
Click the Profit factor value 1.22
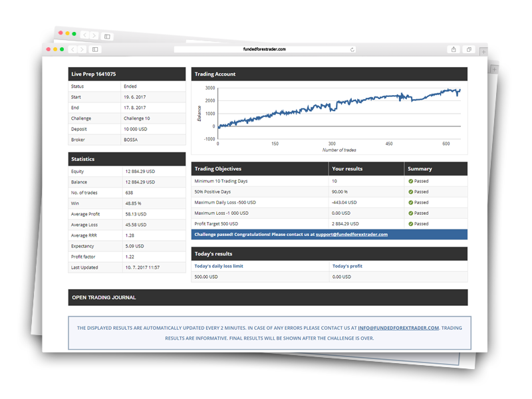(130, 257)
